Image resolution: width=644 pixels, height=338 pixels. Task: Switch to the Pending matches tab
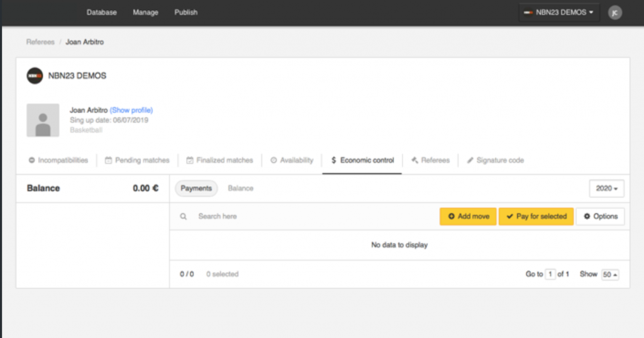(x=137, y=161)
